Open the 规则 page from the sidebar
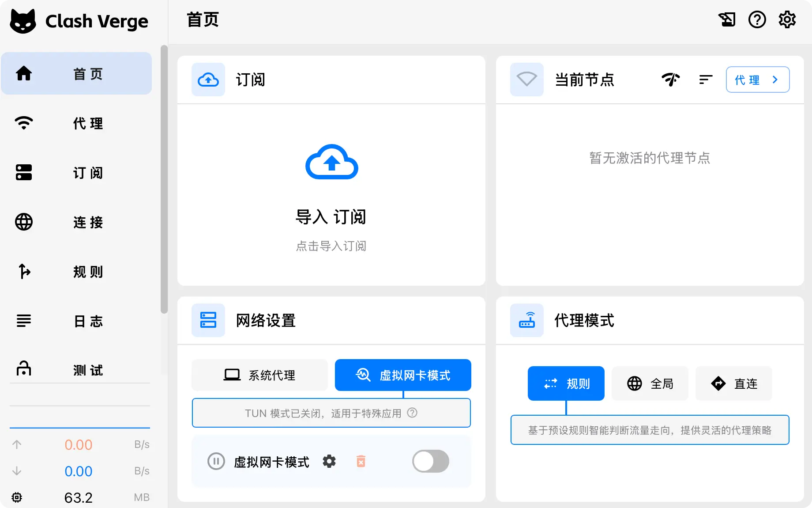Screen dimensions: 812x508 [76, 272]
